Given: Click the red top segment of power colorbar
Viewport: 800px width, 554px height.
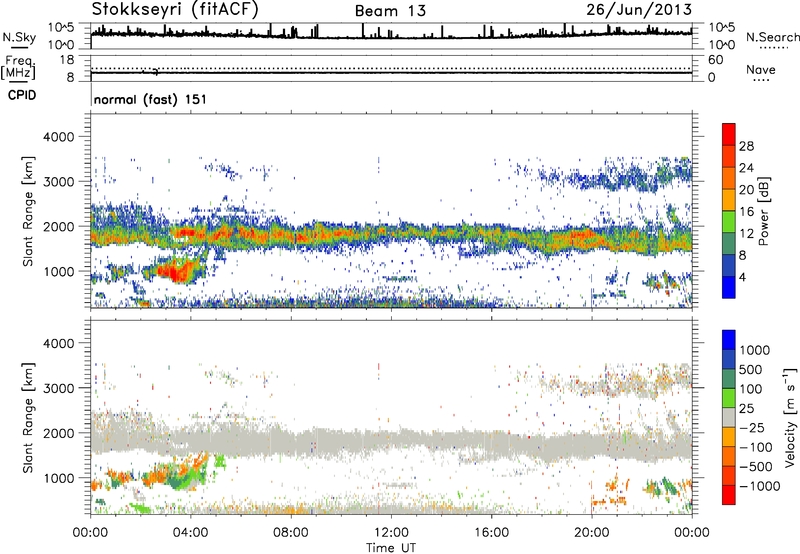Looking at the screenshot, I should coord(729,134).
